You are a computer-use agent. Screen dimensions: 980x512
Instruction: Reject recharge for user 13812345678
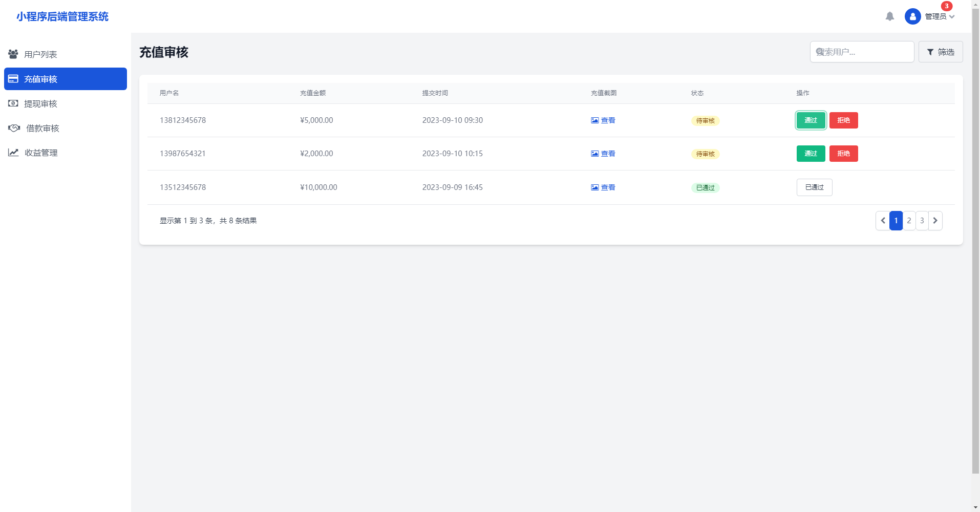[843, 120]
